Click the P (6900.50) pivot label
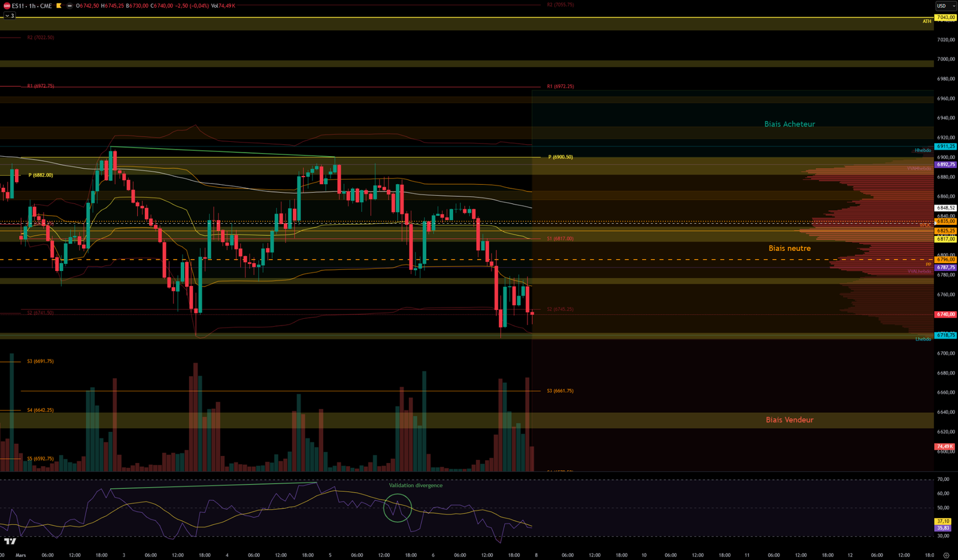The height and width of the screenshot is (560, 958). [560, 157]
